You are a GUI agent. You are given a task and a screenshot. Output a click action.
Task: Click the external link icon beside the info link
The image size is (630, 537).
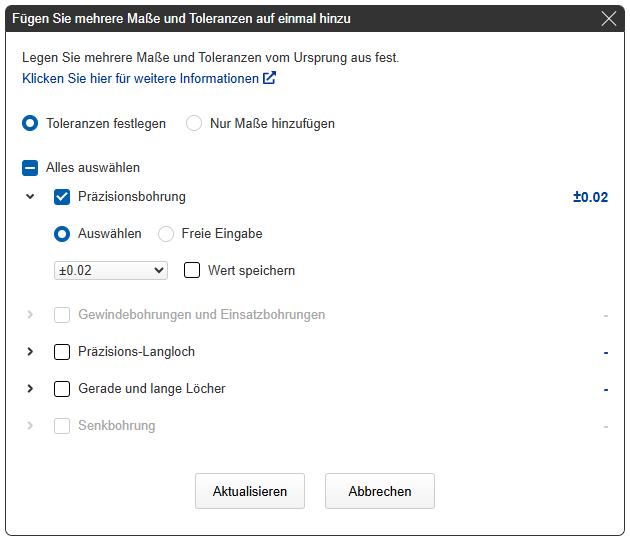(269, 78)
